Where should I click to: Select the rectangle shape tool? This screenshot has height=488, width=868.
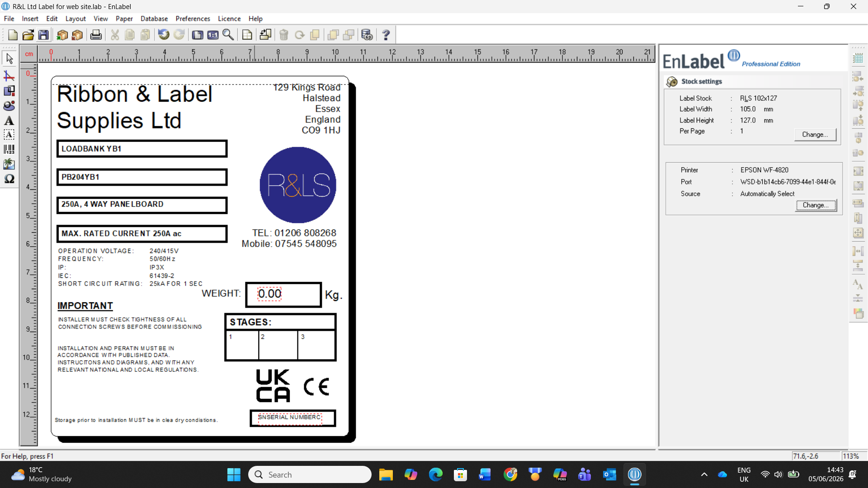click(9, 91)
